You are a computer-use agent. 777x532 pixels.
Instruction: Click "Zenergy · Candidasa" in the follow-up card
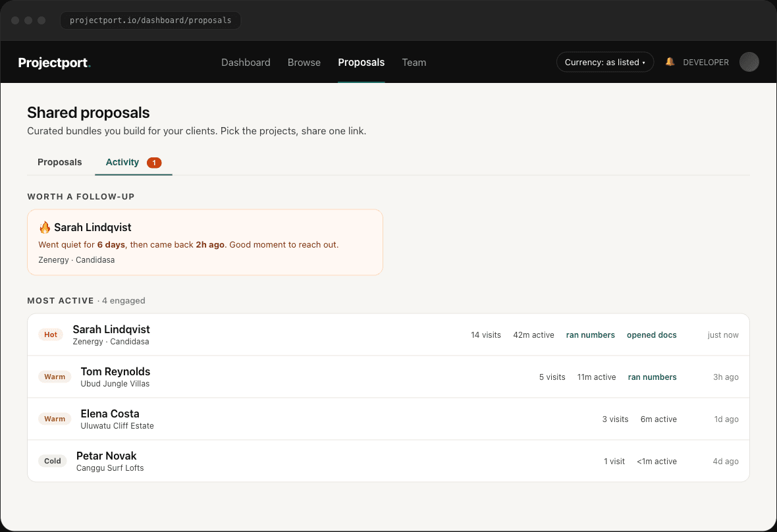coord(76,259)
